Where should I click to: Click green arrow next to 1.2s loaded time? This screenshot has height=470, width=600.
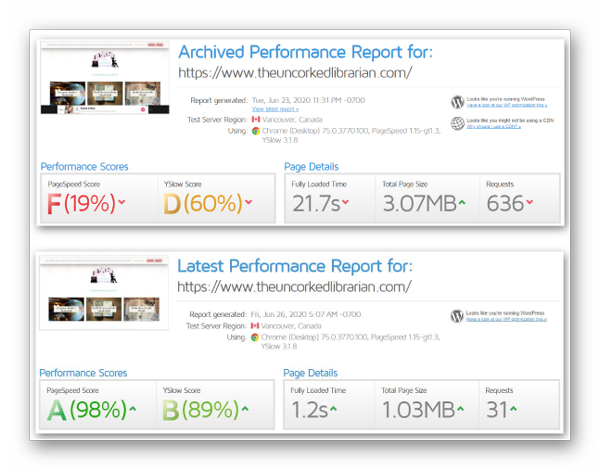pyautogui.click(x=333, y=409)
